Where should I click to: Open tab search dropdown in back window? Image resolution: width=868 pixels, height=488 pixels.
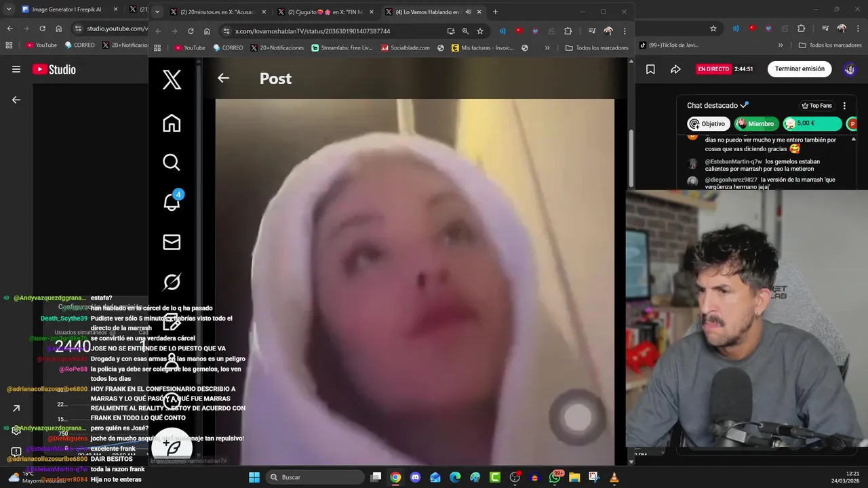9,10
